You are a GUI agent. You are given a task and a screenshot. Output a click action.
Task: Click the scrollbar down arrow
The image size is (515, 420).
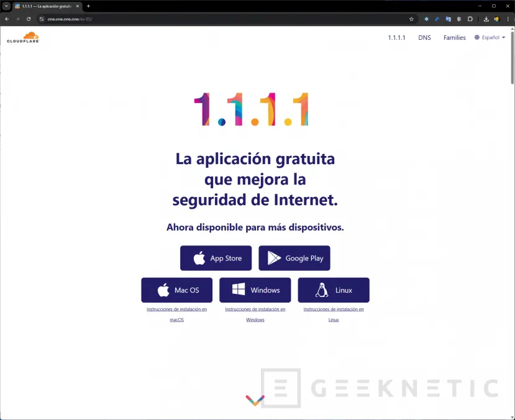pyautogui.click(x=512, y=417)
